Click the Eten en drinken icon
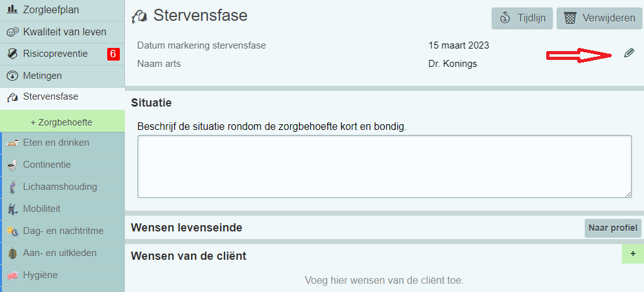This screenshot has width=644, height=292. coord(12,143)
